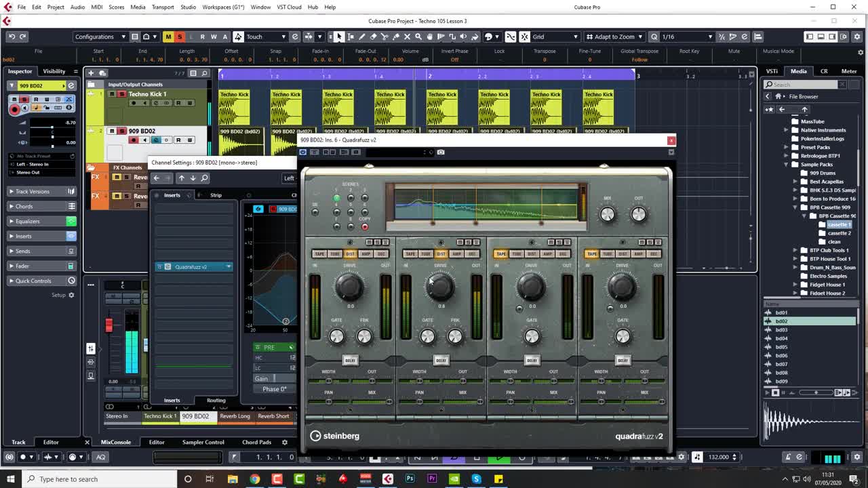Viewport: 868px width, 488px height.
Task: Select the Strip tab in Channel Settings
Action: pos(216,195)
